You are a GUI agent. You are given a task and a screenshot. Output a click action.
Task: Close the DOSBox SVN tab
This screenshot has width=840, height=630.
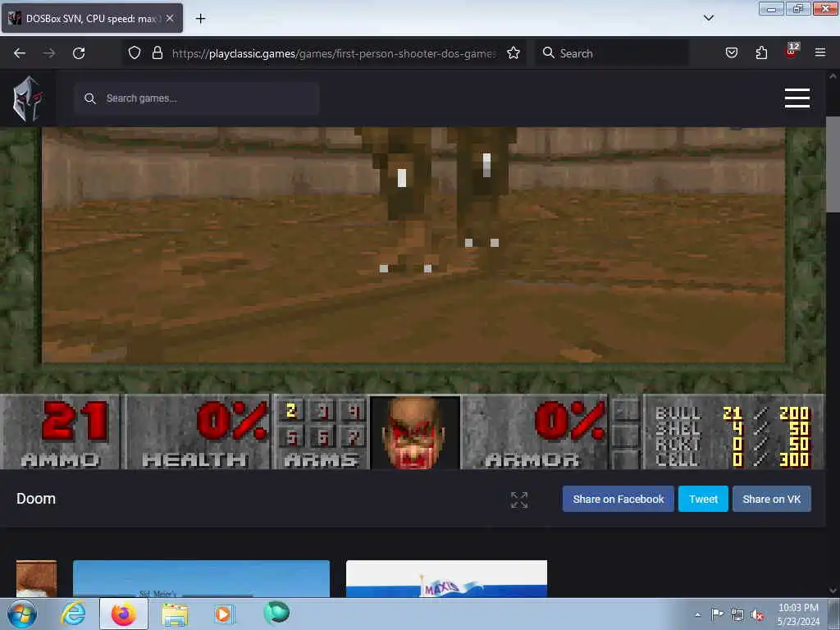(170, 18)
